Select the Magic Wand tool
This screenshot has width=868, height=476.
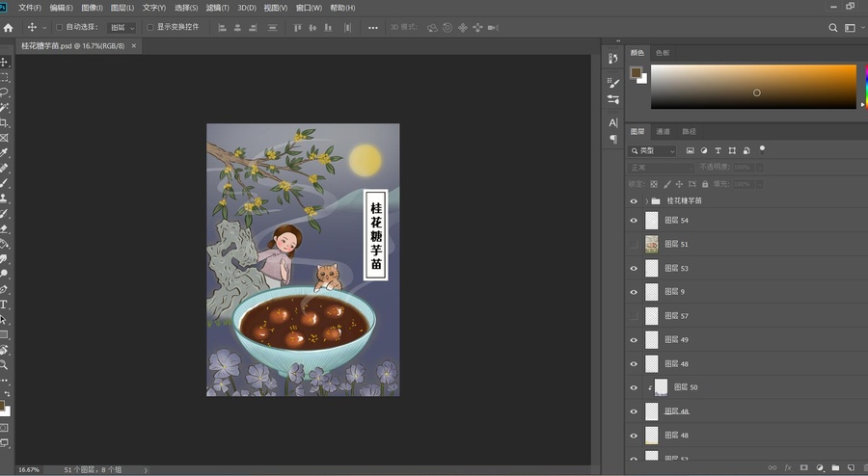[x=5, y=107]
